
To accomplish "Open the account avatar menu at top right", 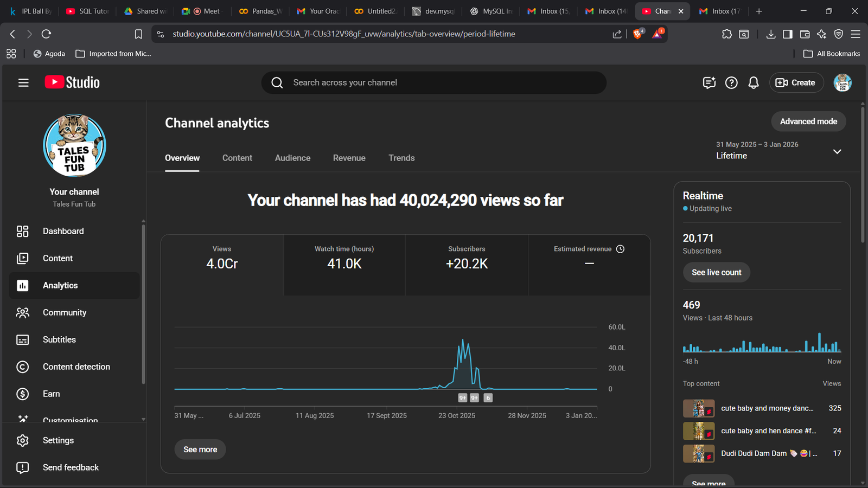I will point(842,82).
